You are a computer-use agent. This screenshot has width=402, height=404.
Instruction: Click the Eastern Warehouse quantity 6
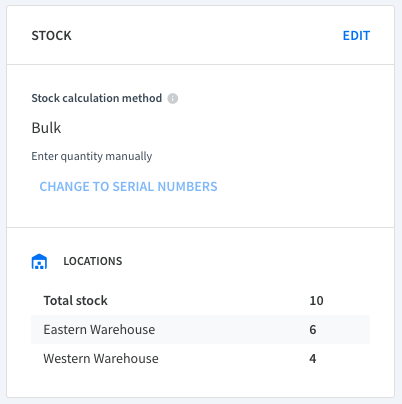pyautogui.click(x=313, y=330)
